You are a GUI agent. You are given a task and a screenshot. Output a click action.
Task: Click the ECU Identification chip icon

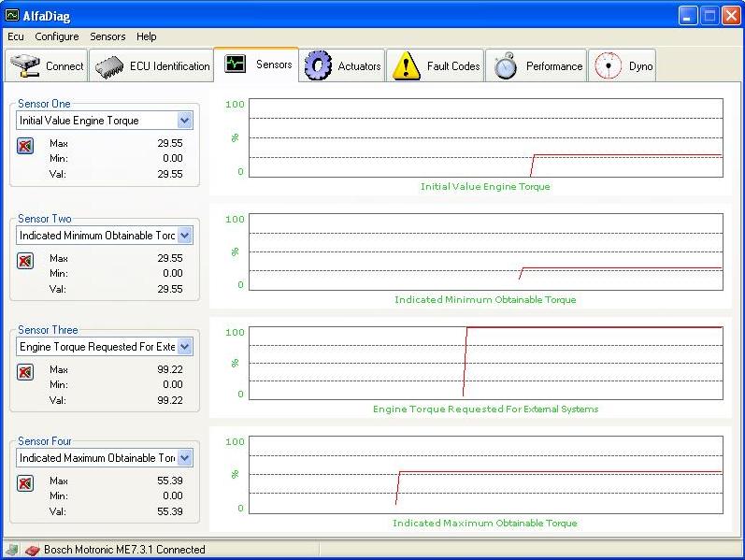pos(109,67)
